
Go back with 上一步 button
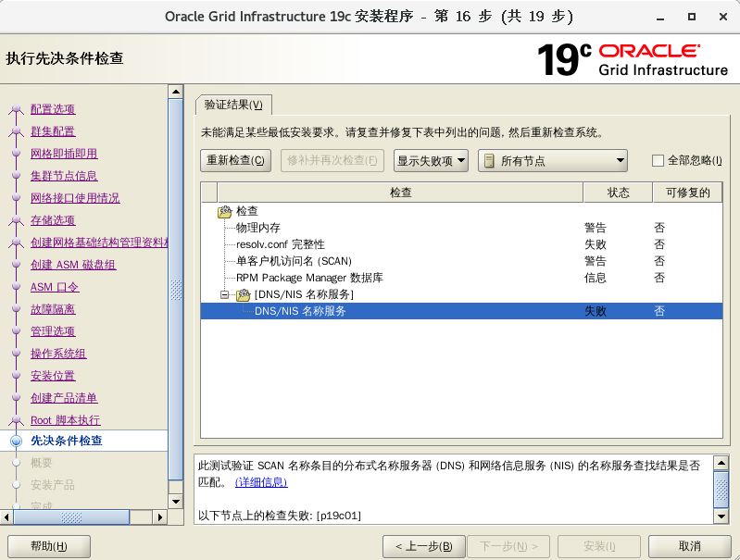[424, 546]
